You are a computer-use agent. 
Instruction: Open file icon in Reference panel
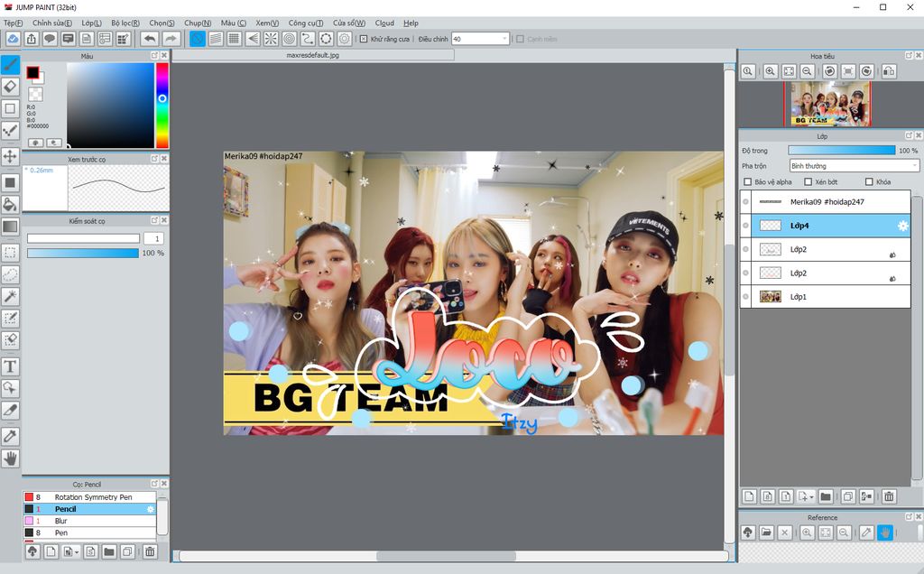[766, 532]
